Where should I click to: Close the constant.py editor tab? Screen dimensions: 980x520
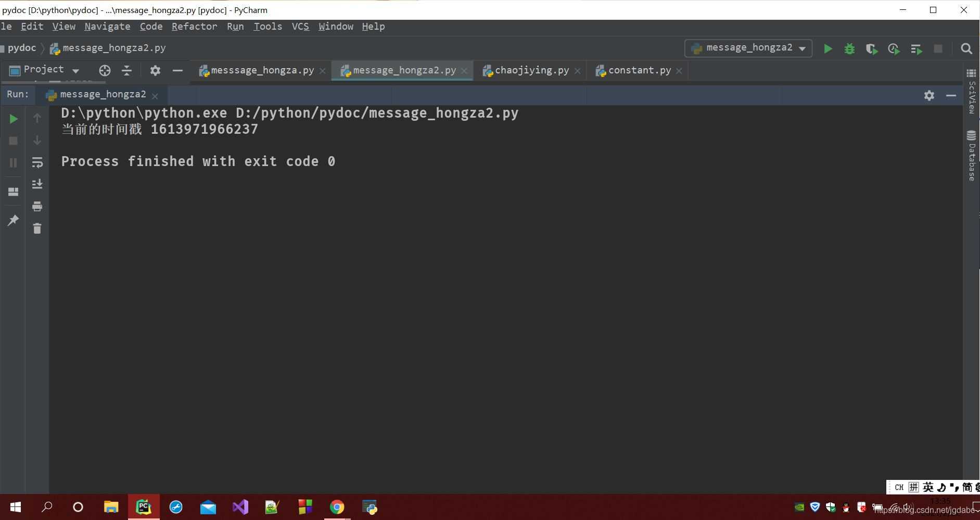tap(679, 70)
